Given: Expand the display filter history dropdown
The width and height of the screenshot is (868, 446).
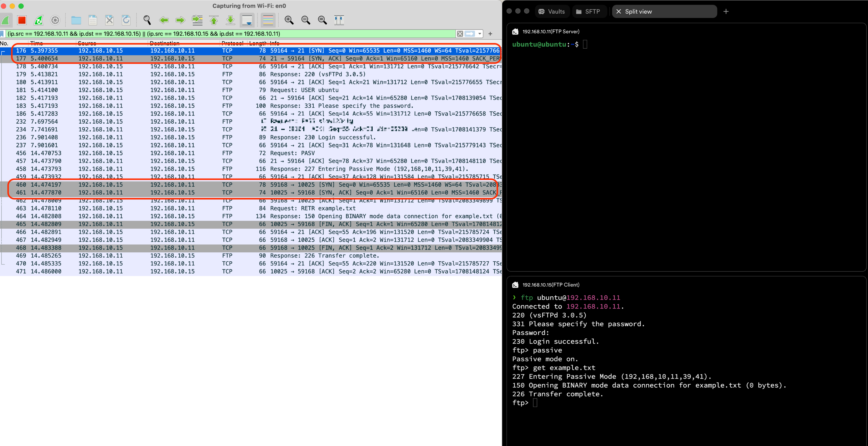Looking at the screenshot, I should (479, 34).
